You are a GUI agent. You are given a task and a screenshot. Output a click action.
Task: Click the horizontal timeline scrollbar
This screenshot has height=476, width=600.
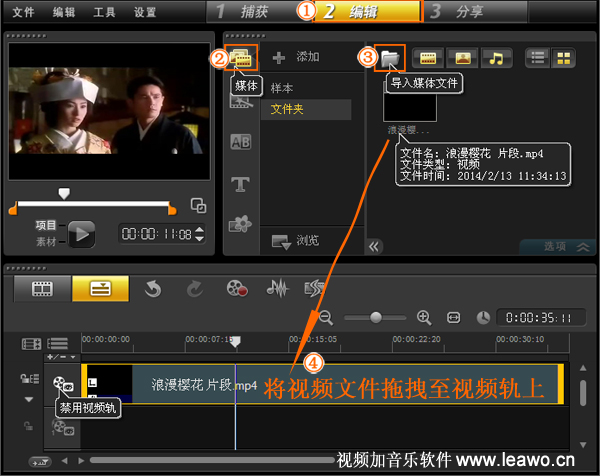(x=212, y=460)
